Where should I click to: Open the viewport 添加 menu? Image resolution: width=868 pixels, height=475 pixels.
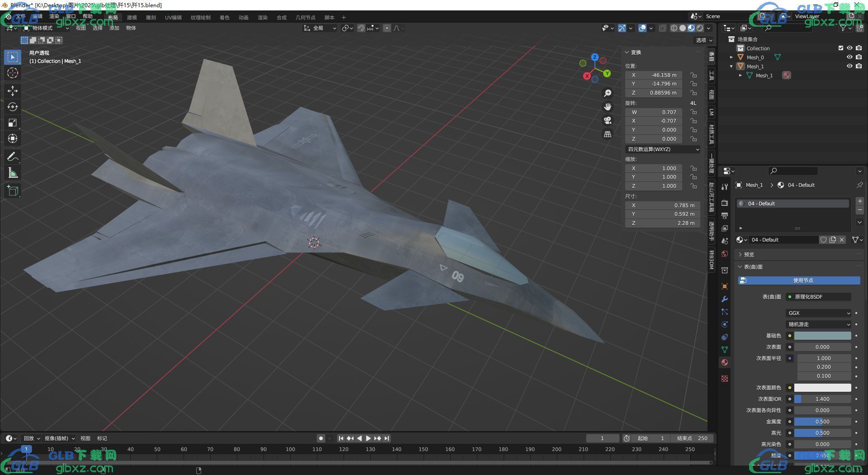coord(114,28)
